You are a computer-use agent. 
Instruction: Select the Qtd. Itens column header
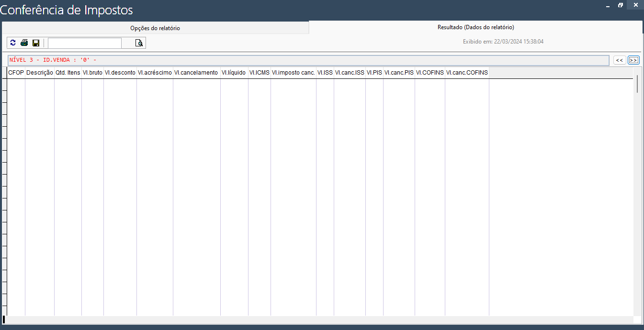(68, 73)
